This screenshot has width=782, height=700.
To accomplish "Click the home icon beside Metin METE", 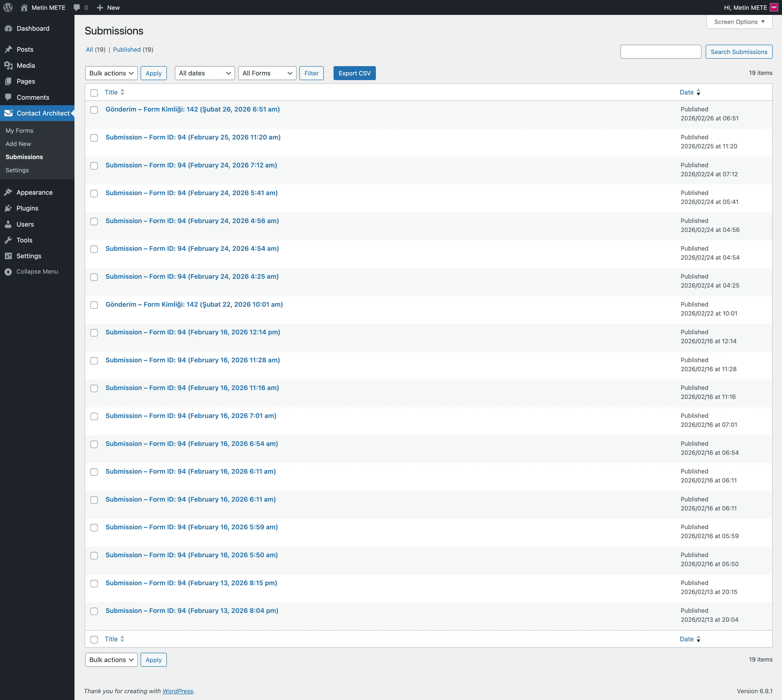I will coord(24,7).
